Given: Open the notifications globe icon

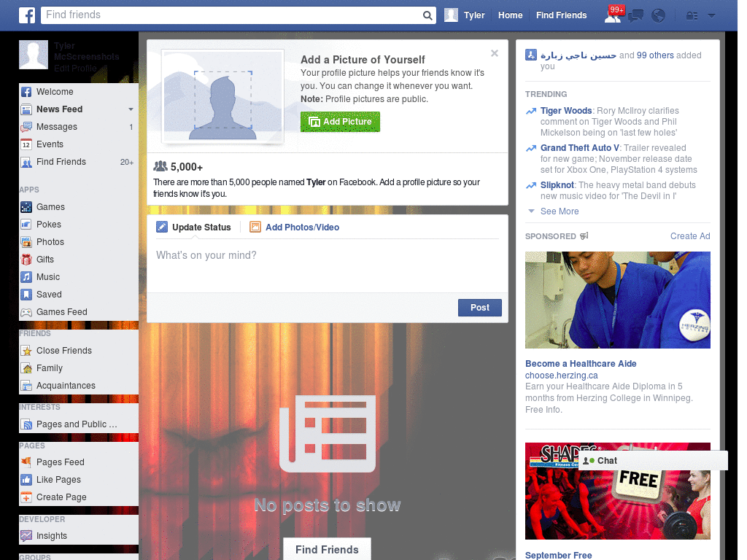Looking at the screenshot, I should (659, 16).
